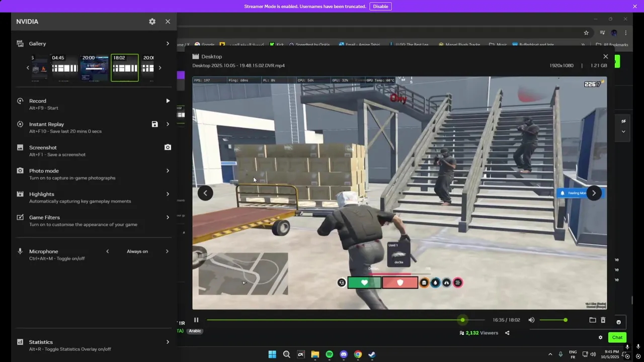The width and height of the screenshot is (644, 362).
Task: Click the 1920x1080 resolution text
Action: 561,65
